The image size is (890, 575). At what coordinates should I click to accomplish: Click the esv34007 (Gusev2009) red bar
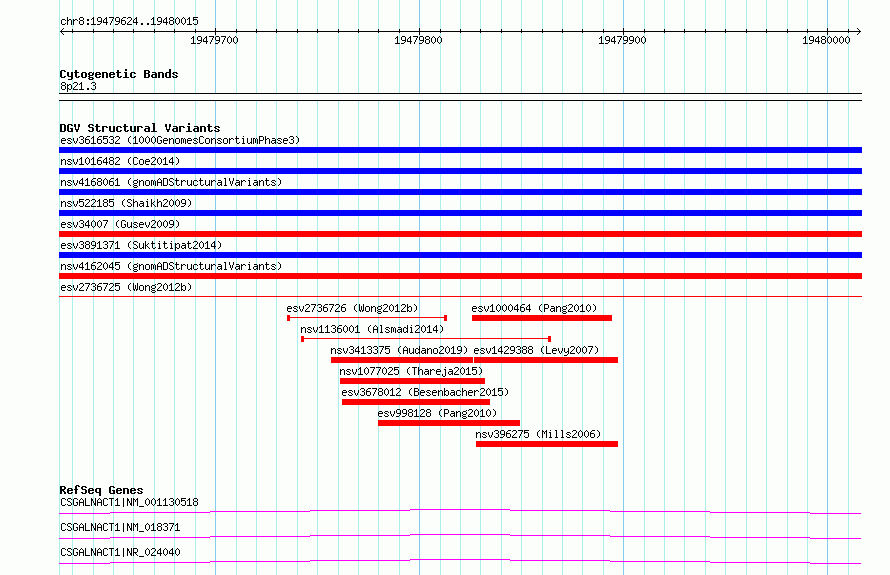pyautogui.click(x=460, y=234)
